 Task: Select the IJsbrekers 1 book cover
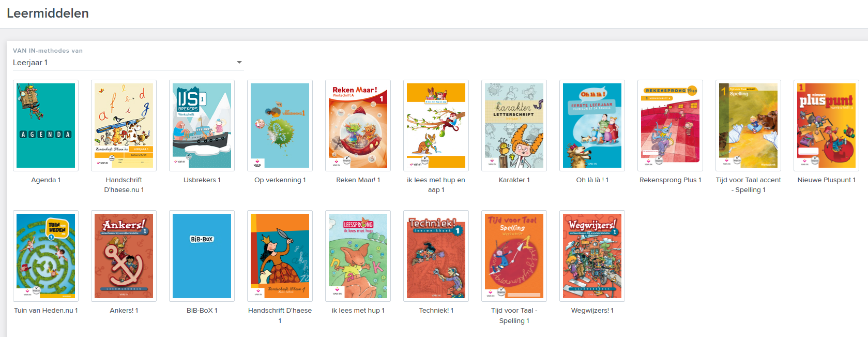tap(202, 125)
